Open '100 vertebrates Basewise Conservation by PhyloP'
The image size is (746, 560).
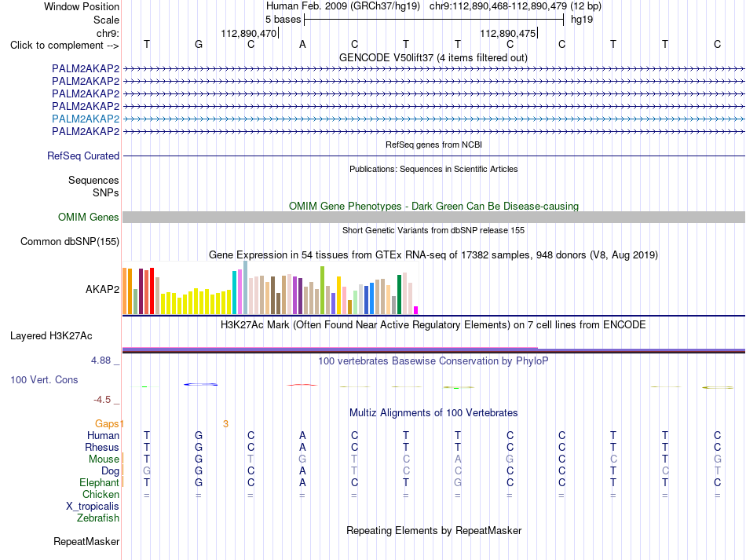(433, 361)
